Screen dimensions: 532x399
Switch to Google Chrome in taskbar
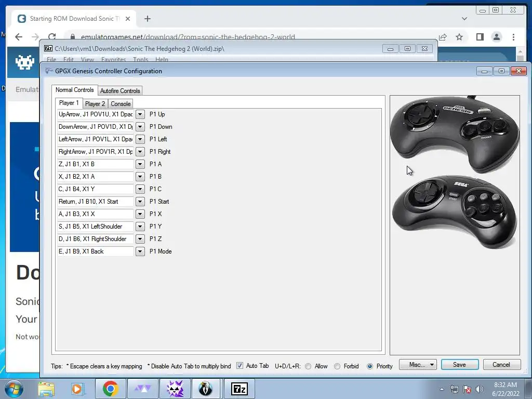[110, 389]
